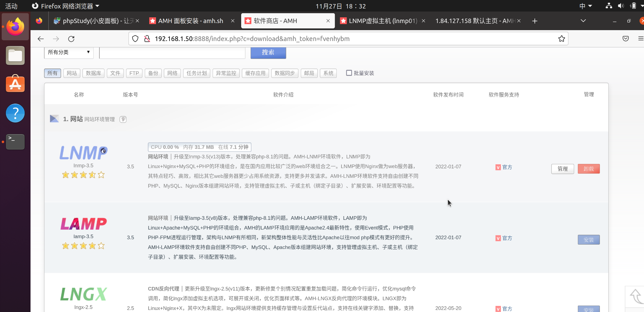Open the 活动 activities overview

pos(11,6)
